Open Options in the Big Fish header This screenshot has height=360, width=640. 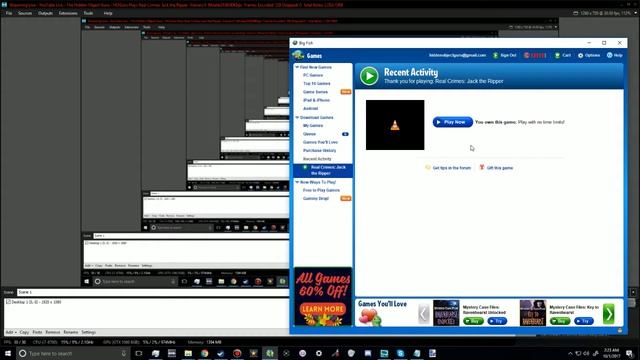tap(589, 55)
